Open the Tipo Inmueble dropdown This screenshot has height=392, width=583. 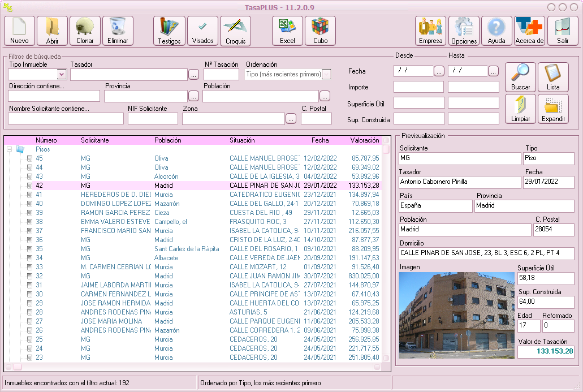click(x=62, y=74)
